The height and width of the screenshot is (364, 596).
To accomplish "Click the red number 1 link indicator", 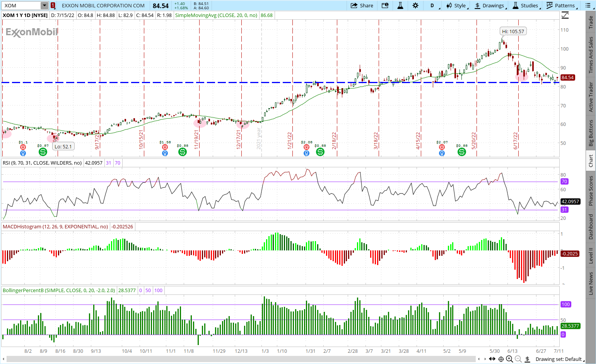I will [53, 5].
